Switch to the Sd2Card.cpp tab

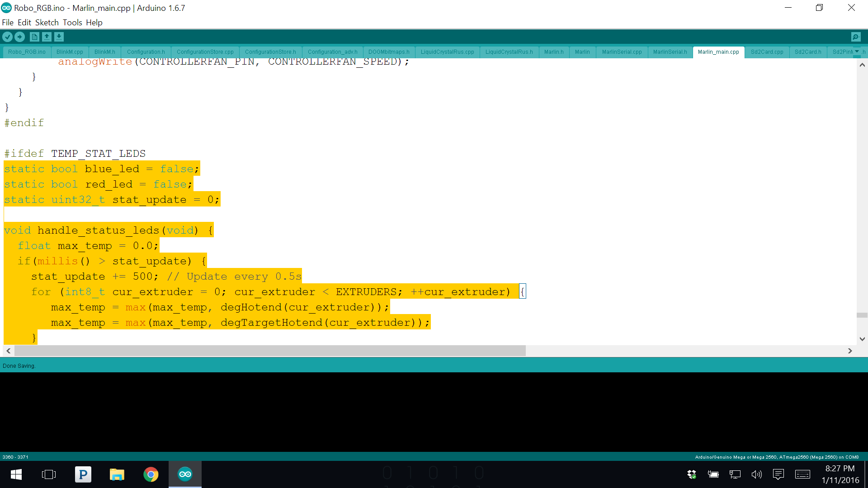[x=767, y=52]
